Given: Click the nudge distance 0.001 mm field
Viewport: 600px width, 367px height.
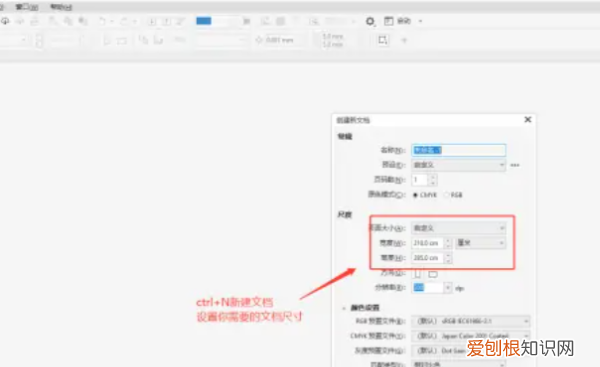Looking at the screenshot, I should pyautogui.click(x=284, y=40).
